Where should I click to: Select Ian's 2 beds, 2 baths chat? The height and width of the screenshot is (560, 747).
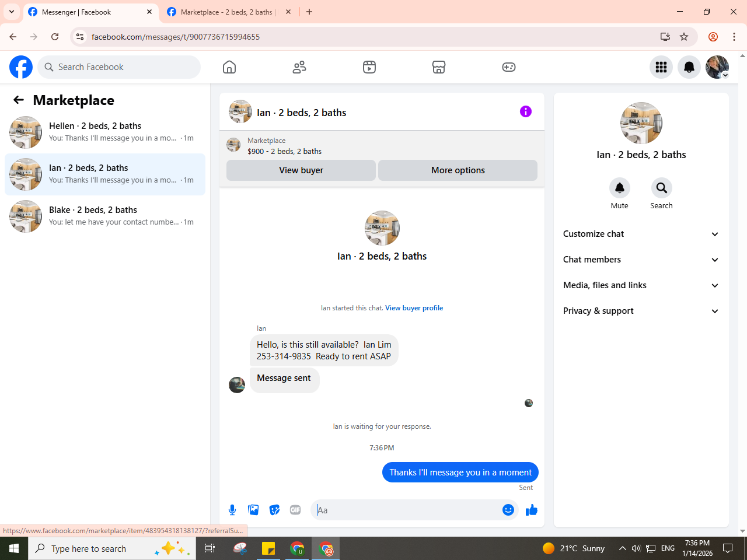pyautogui.click(x=105, y=174)
